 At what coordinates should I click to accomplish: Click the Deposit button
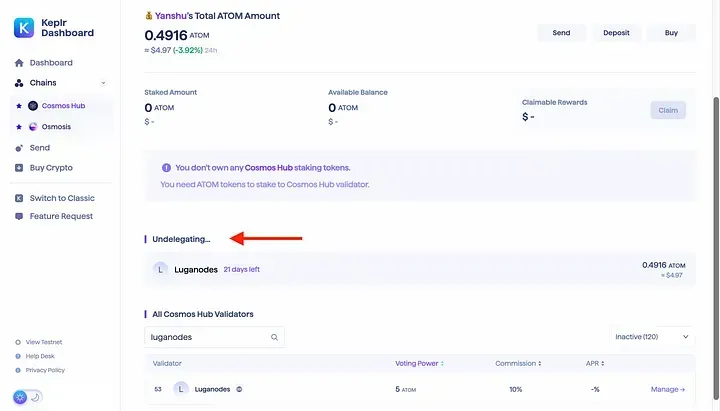tap(616, 33)
